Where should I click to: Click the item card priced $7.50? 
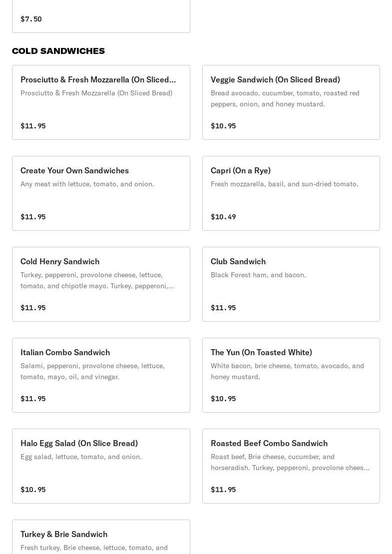[101, 17]
